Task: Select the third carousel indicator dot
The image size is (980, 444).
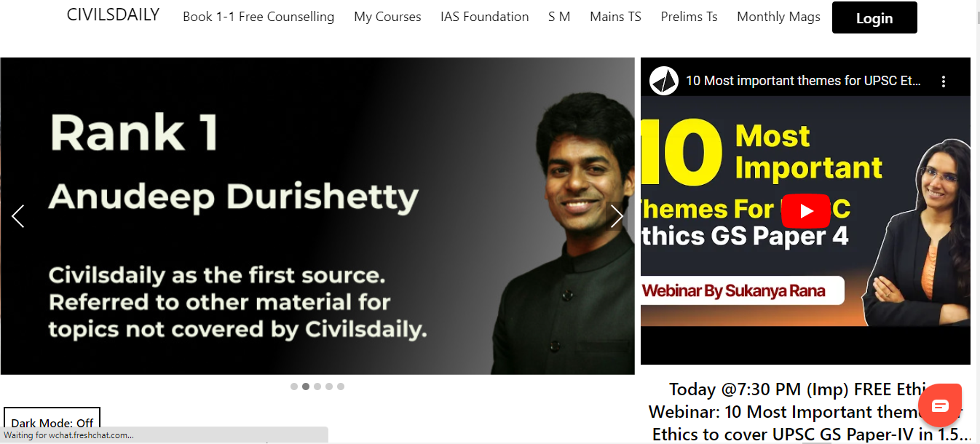Action: 317,386
